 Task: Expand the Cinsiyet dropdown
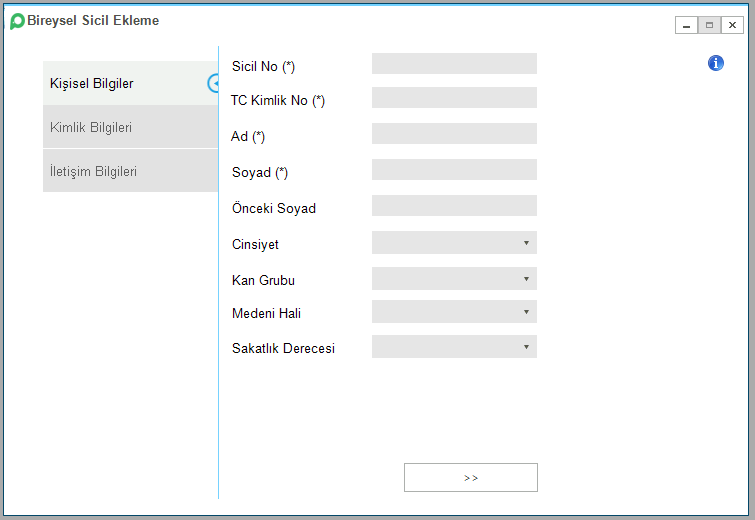454,243
